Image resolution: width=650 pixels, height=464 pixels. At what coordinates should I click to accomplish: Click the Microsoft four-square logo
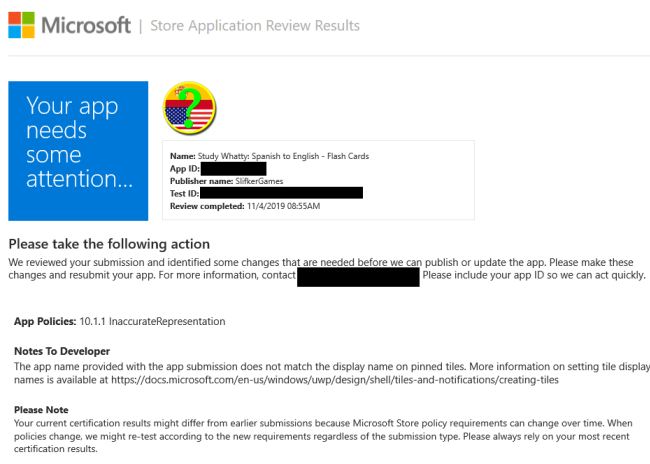[27, 26]
